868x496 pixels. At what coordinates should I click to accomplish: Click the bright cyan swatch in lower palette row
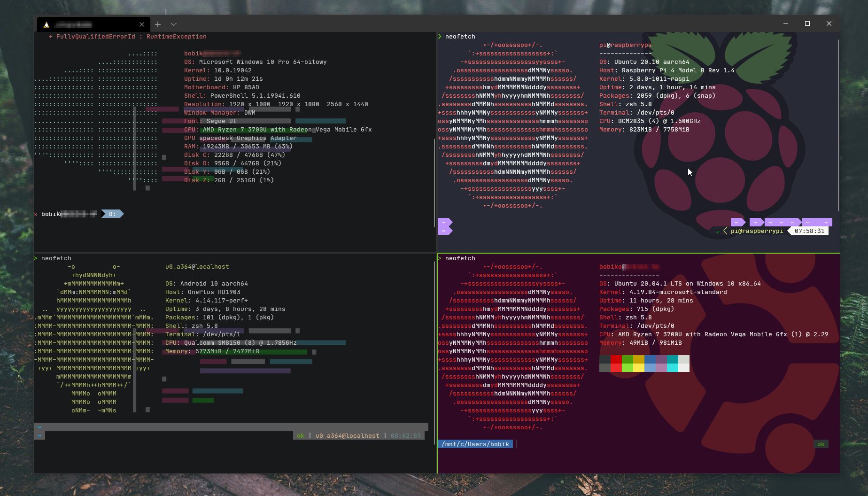click(672, 368)
